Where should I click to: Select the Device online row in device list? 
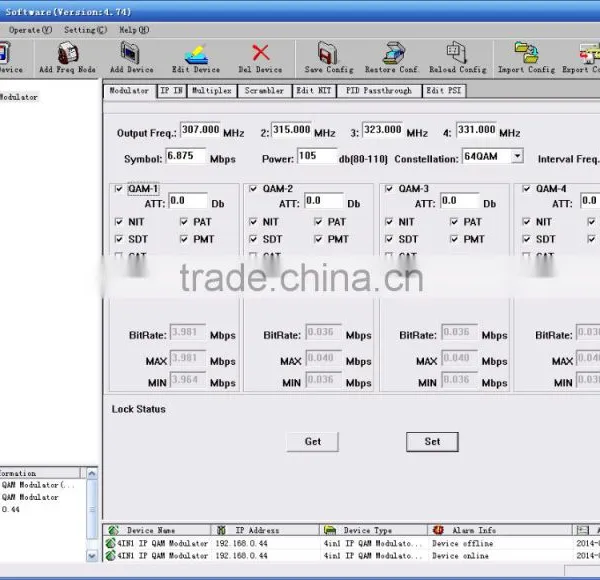pos(351,556)
